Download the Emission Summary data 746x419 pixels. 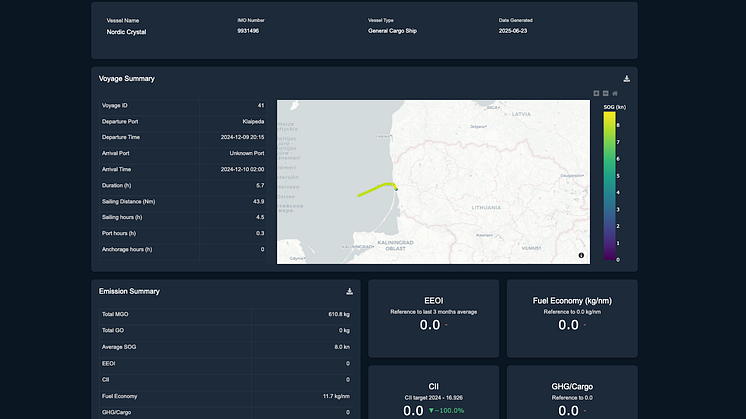coord(349,291)
